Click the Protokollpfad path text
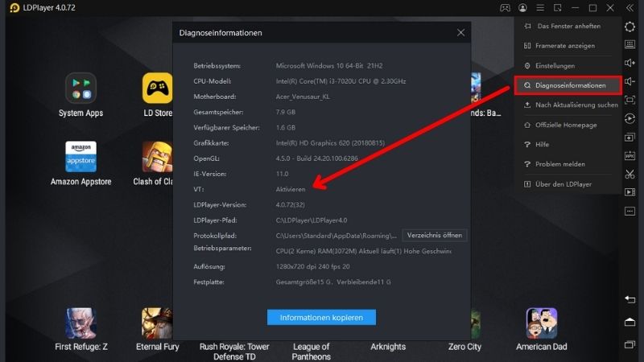 (336, 236)
